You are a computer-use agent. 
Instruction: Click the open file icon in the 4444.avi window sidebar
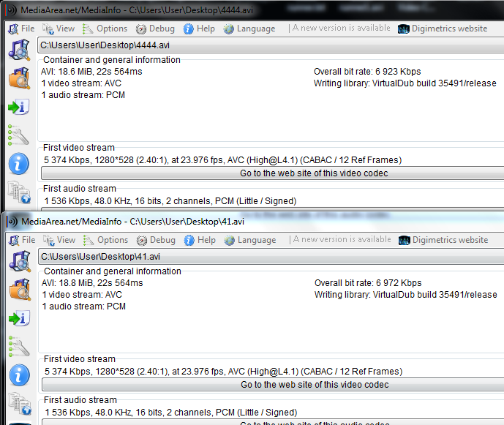pyautogui.click(x=19, y=50)
